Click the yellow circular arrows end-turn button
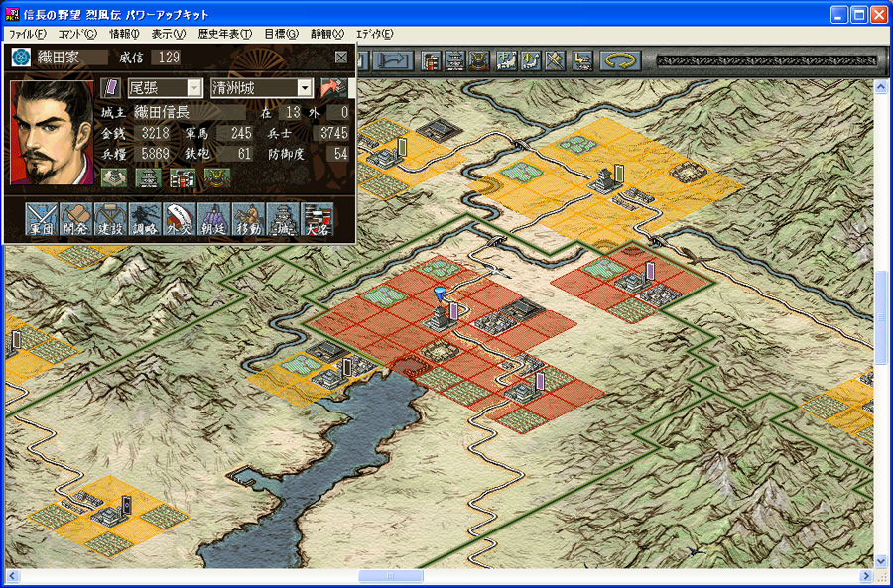Screen dimensions: 893x588 [620, 60]
